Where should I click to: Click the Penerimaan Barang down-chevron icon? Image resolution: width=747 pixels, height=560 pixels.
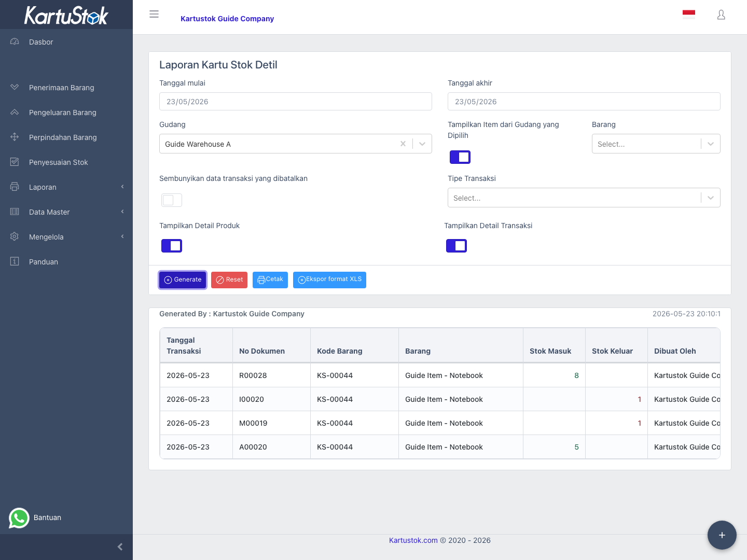pyautogui.click(x=15, y=87)
